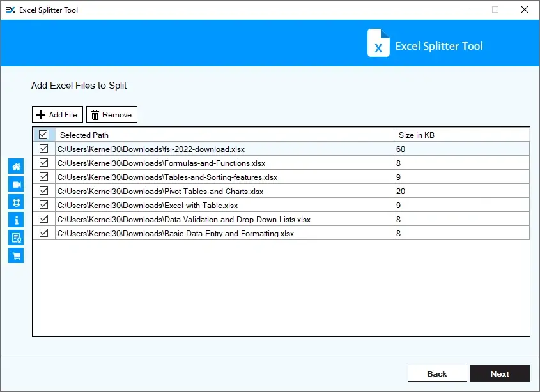Open the purchase cart sidebar icon
Image resolution: width=540 pixels, height=392 pixels.
pyautogui.click(x=15, y=255)
